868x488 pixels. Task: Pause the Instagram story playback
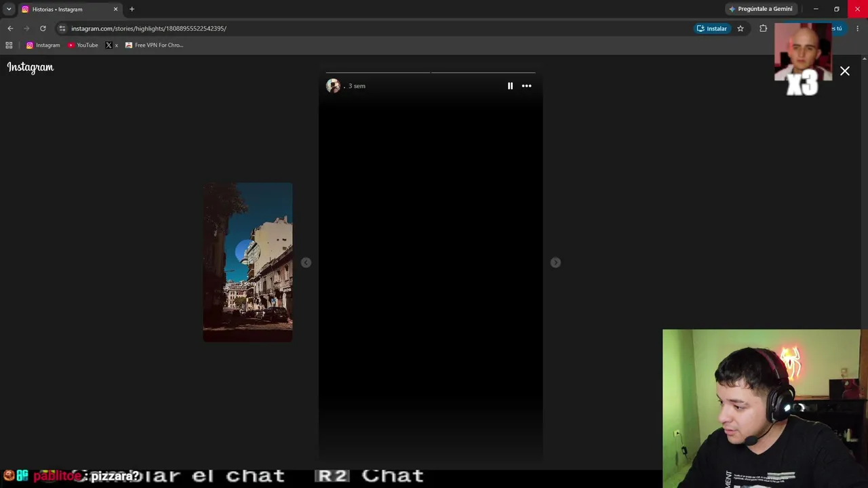point(510,86)
